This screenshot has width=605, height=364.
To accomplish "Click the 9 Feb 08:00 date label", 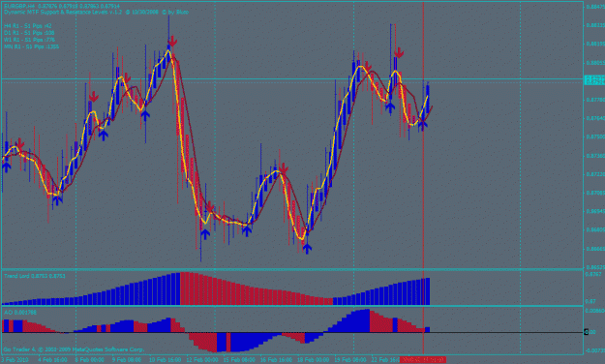I will pos(127,360).
